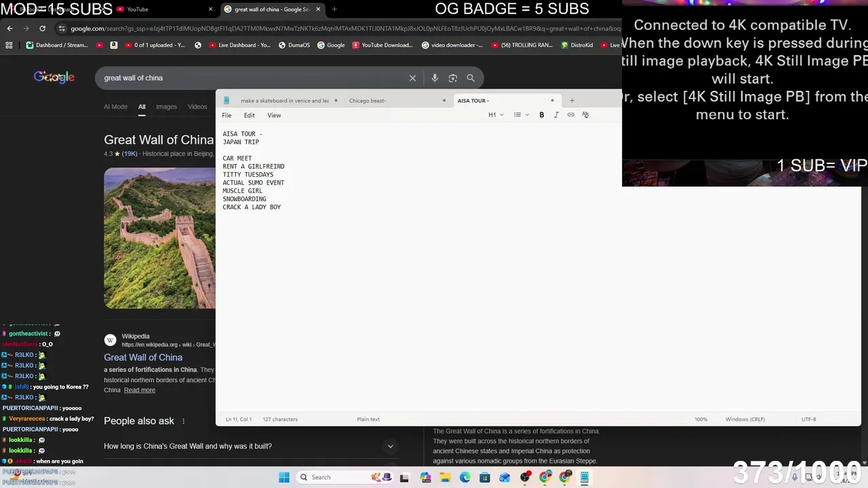Image resolution: width=868 pixels, height=488 pixels.
Task: Open the Great Wall of China photo
Action: (159, 238)
